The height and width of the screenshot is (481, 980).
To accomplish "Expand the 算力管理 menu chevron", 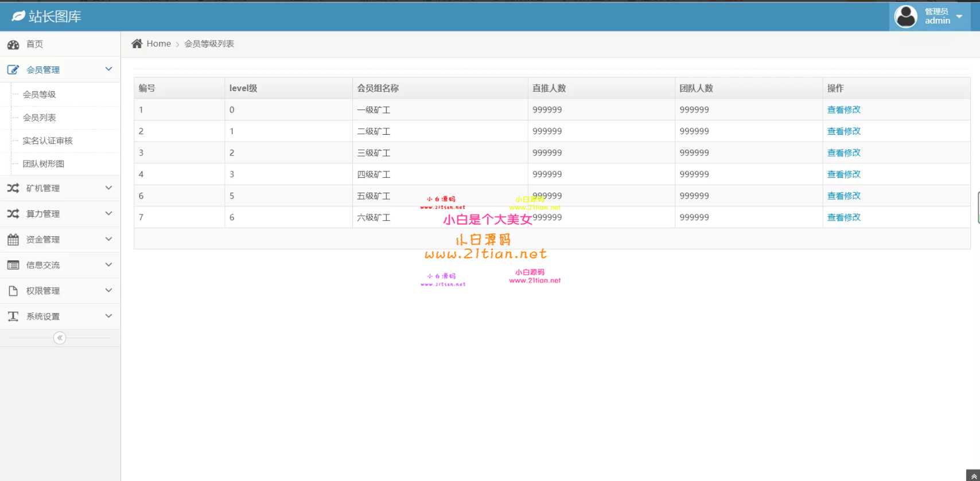I will tap(108, 213).
